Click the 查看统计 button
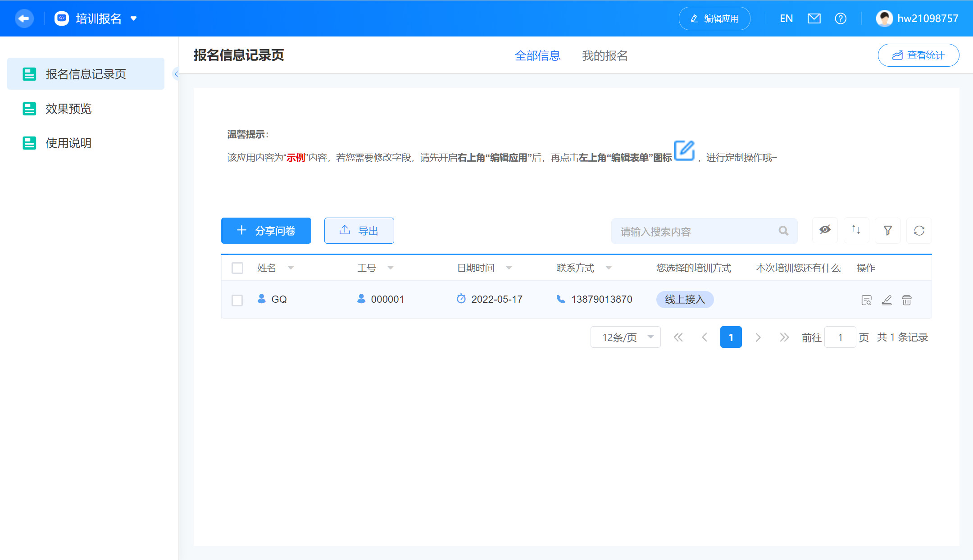The image size is (973, 560). 918,55
